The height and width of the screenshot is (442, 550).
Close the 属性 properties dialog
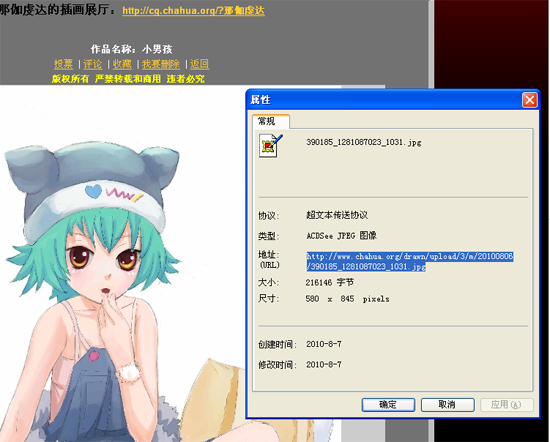[x=530, y=100]
